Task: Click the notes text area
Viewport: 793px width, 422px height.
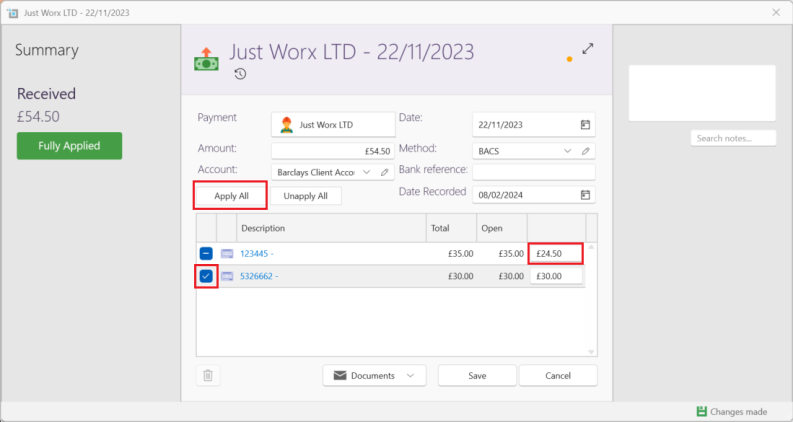Action: tap(702, 93)
